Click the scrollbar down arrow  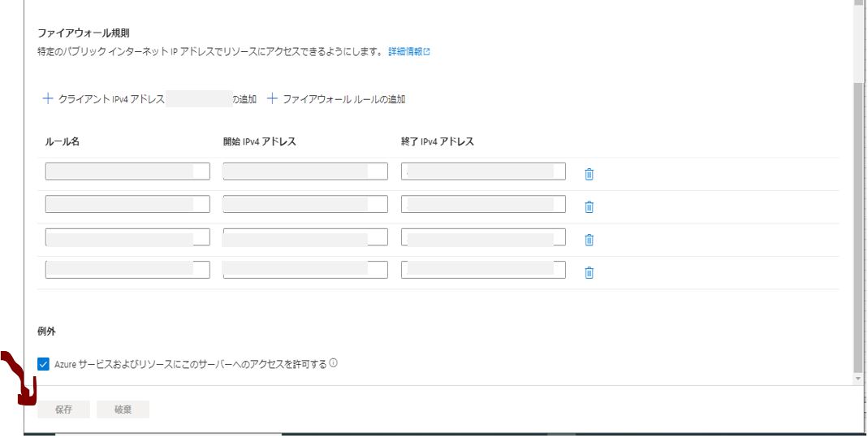pos(859,379)
